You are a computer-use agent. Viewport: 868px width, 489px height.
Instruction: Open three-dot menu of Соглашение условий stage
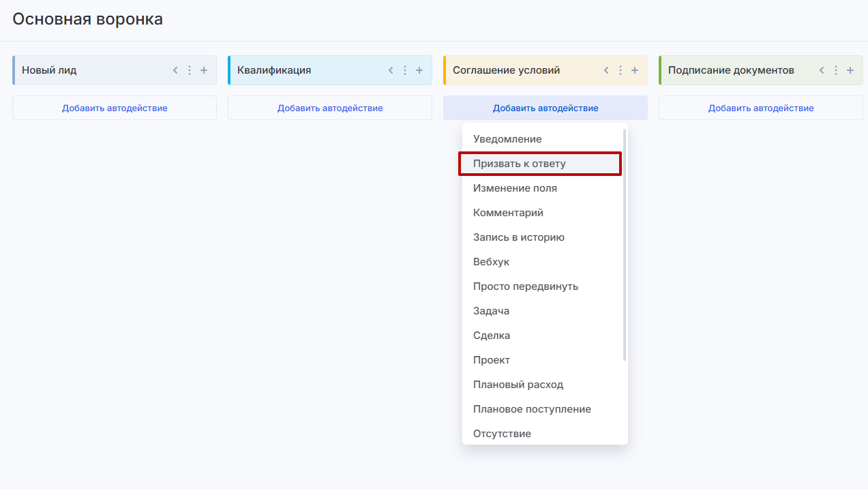point(620,70)
